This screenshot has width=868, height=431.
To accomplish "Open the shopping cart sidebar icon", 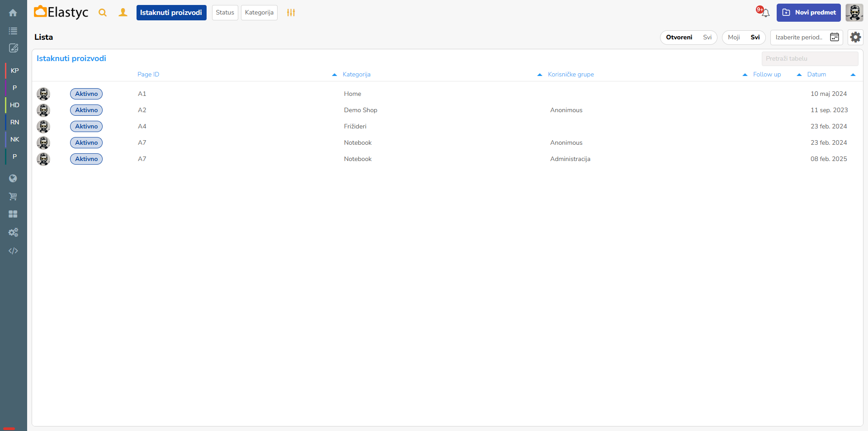I will point(13,196).
